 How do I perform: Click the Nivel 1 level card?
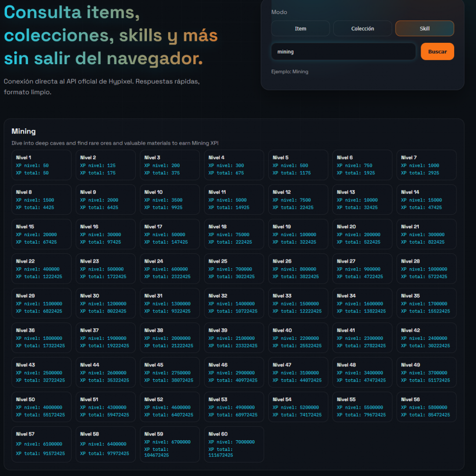coord(41,165)
